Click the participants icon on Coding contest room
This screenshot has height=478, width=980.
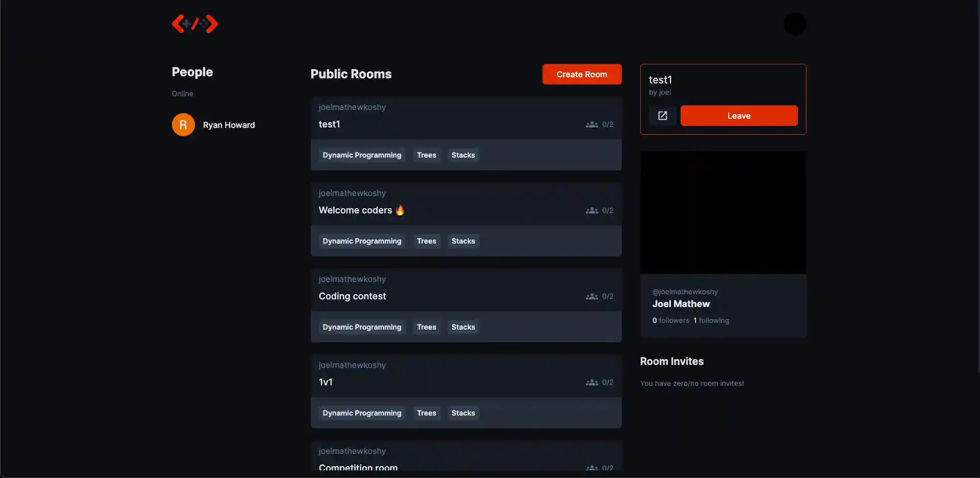point(592,296)
